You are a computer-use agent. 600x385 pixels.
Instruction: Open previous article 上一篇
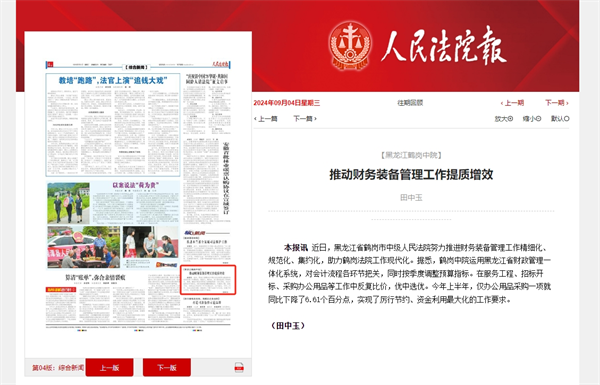click(266, 119)
